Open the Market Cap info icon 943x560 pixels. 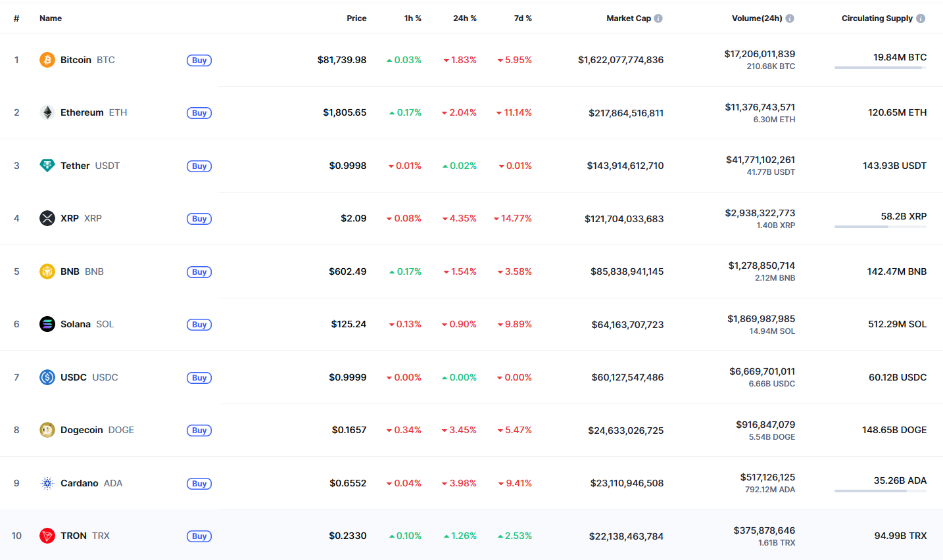coord(658,18)
